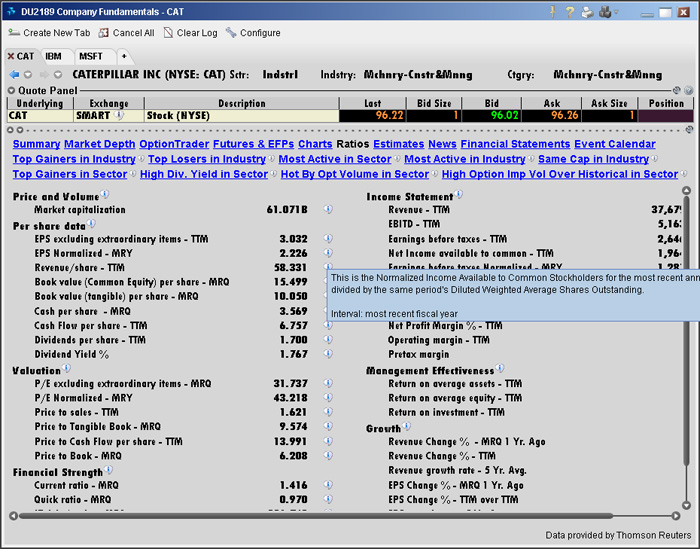Open Top Gainers in Industry link
The width and height of the screenshot is (700, 549).
[74, 159]
